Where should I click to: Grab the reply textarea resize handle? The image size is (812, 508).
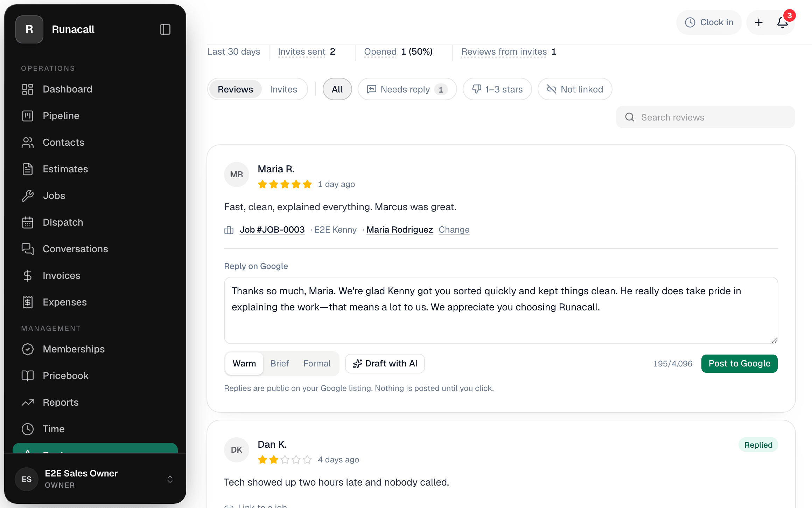pyautogui.click(x=775, y=340)
